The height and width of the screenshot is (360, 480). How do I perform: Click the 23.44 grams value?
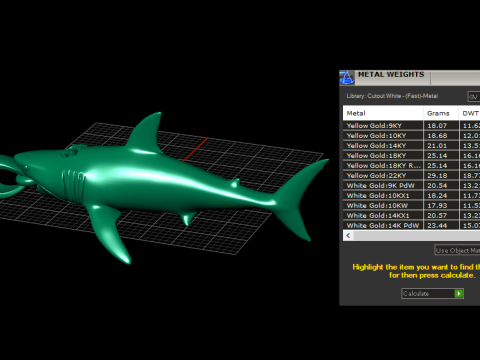(x=437, y=226)
